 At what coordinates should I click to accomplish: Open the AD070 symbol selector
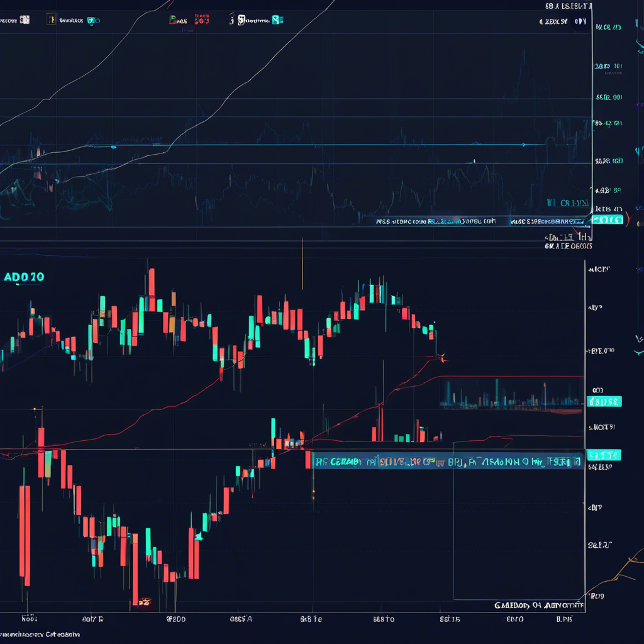pyautogui.click(x=24, y=277)
